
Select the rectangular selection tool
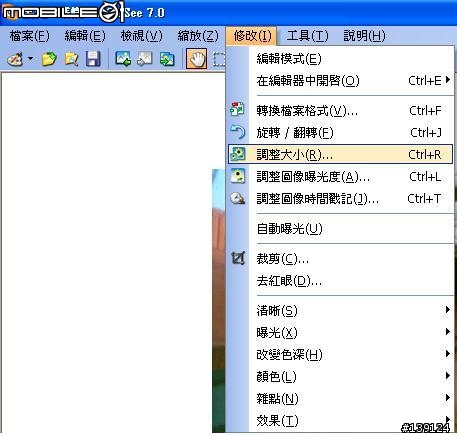click(219, 59)
